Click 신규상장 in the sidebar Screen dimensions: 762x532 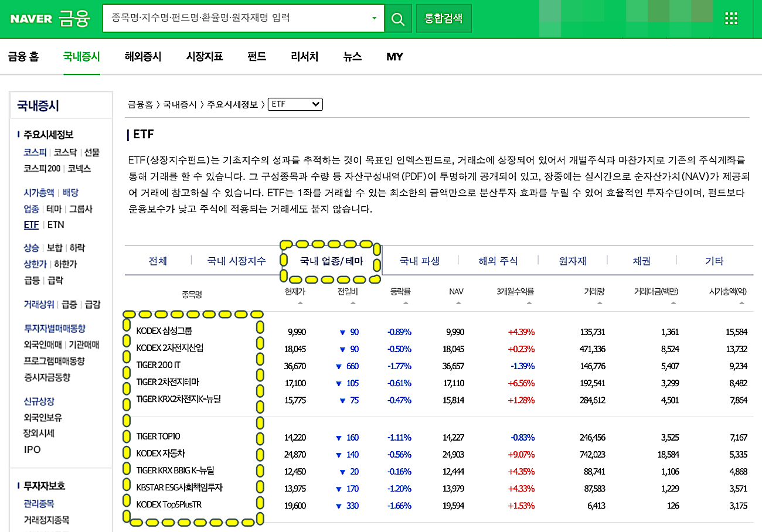coord(39,402)
